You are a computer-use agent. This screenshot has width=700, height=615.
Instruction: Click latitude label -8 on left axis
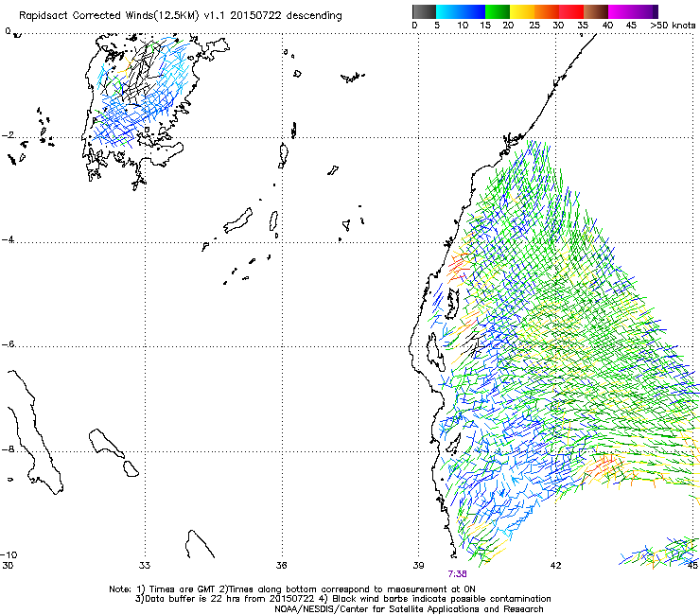click(8, 448)
